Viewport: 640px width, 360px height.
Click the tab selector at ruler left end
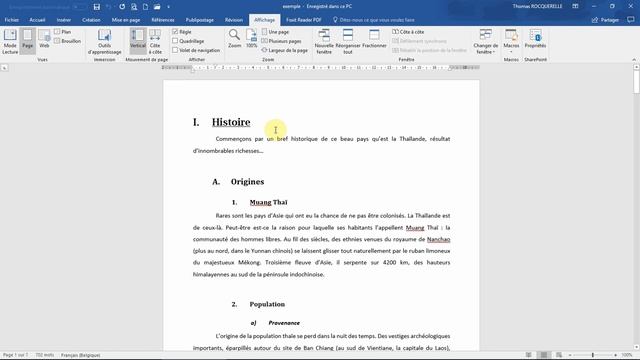click(4, 68)
